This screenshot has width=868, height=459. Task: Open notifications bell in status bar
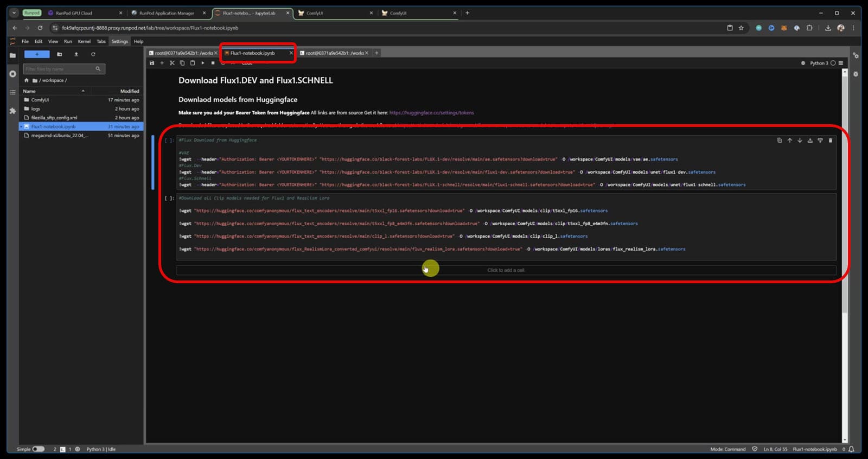[x=851, y=449]
